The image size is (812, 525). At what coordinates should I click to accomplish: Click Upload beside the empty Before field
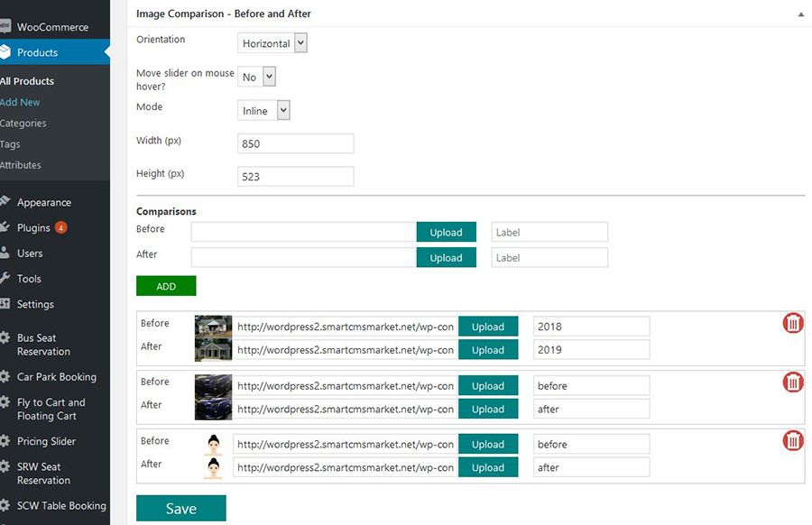point(446,233)
